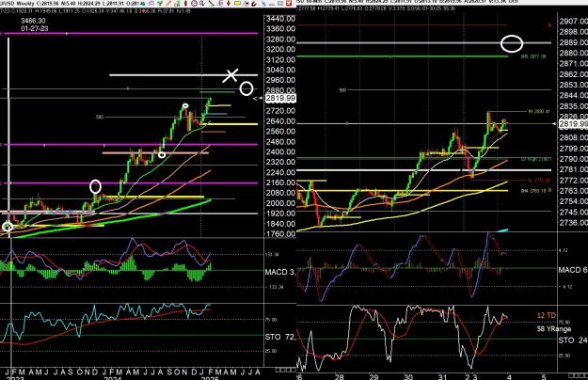The width and height of the screenshot is (588, 380).
Task: Click the 2819.99 price box on the intraday chart
Action: tap(573, 123)
